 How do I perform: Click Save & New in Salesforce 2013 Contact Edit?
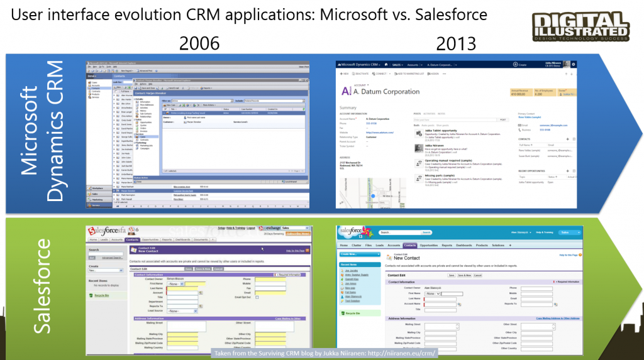(x=465, y=275)
